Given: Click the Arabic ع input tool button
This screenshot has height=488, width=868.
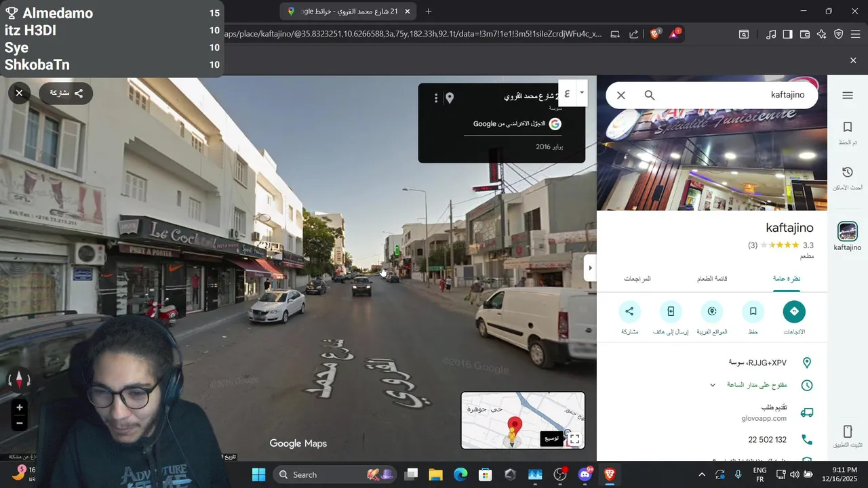Looking at the screenshot, I should (567, 93).
